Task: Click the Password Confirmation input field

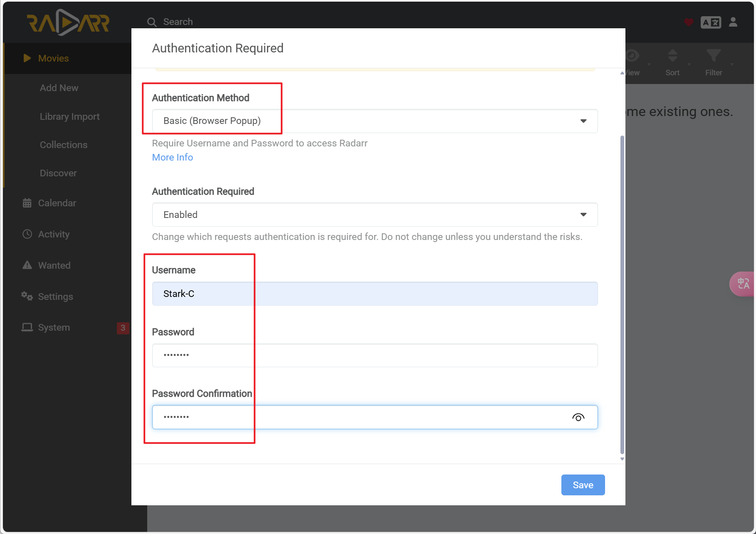Action: (375, 417)
